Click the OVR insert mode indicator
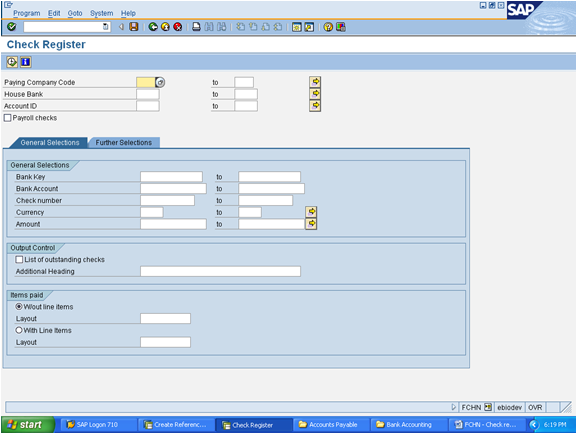The height and width of the screenshot is (433, 576). pos(535,407)
